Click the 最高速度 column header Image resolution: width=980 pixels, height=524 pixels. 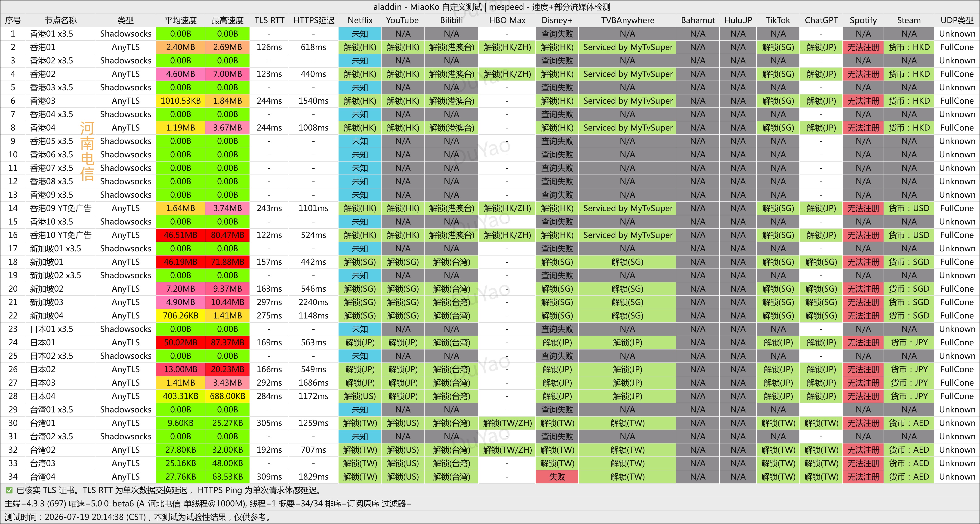click(x=228, y=21)
